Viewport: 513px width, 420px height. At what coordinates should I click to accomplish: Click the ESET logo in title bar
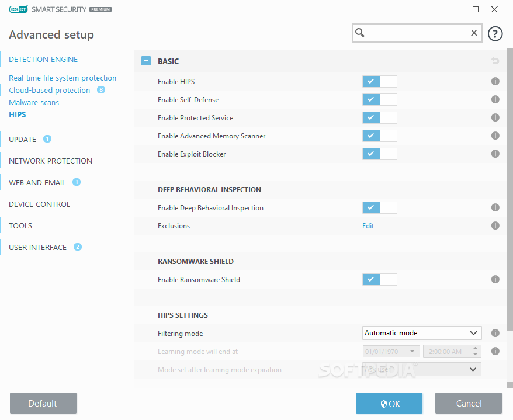point(19,9)
